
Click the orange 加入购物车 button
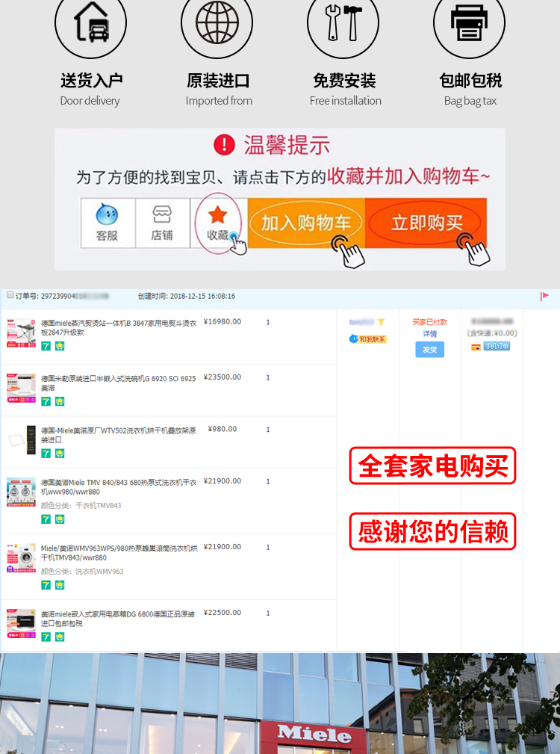click(x=306, y=223)
